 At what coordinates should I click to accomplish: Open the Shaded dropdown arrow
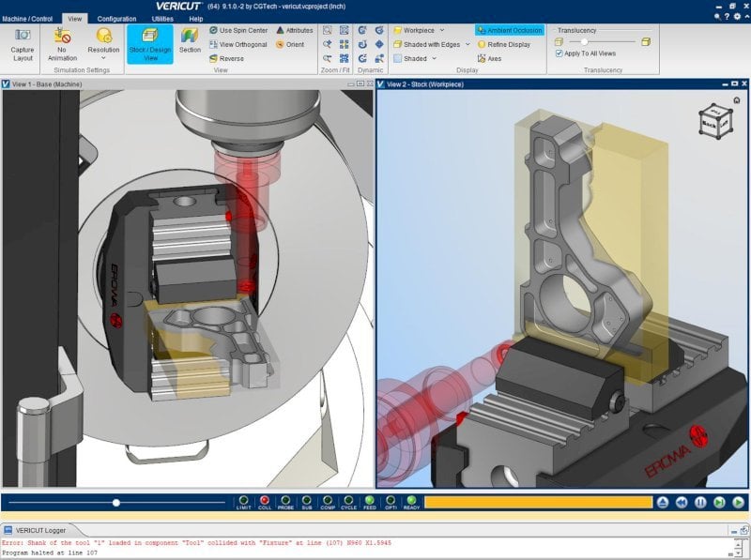(434, 58)
